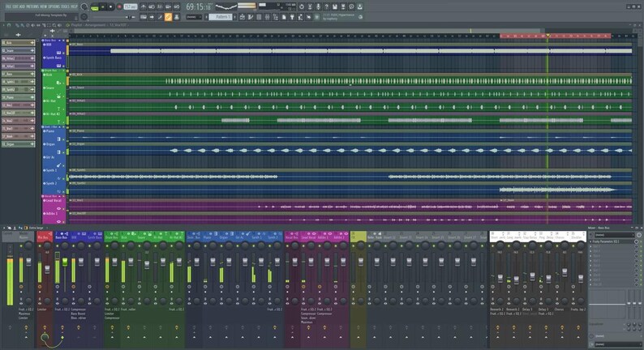
Task: Toggle the typing keyboard to piano icon
Action: coord(144,17)
